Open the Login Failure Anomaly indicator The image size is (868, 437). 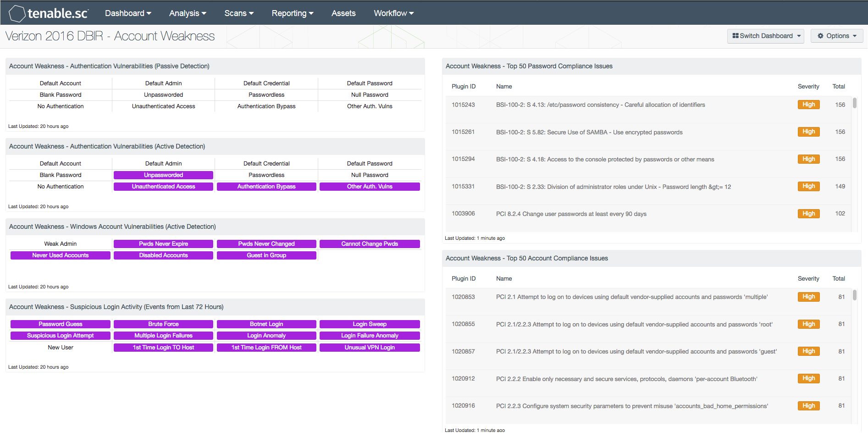pos(370,336)
